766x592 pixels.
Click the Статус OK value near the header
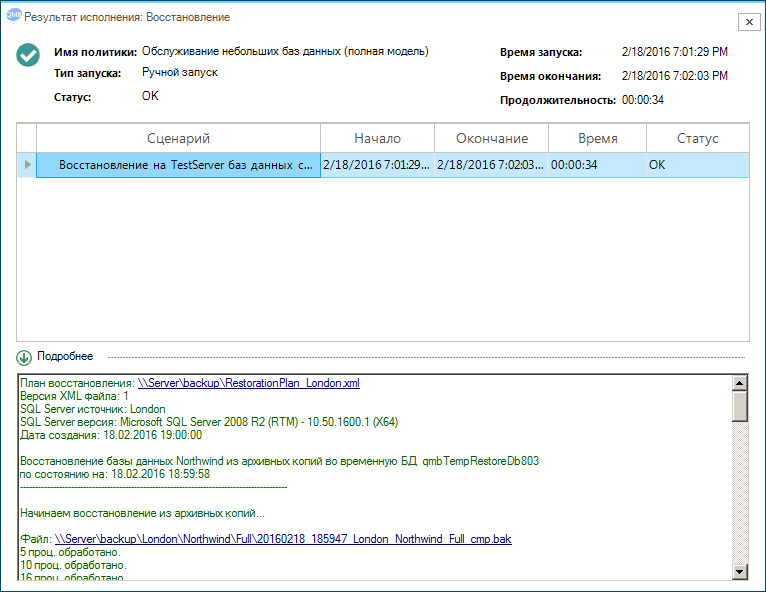pyautogui.click(x=150, y=96)
